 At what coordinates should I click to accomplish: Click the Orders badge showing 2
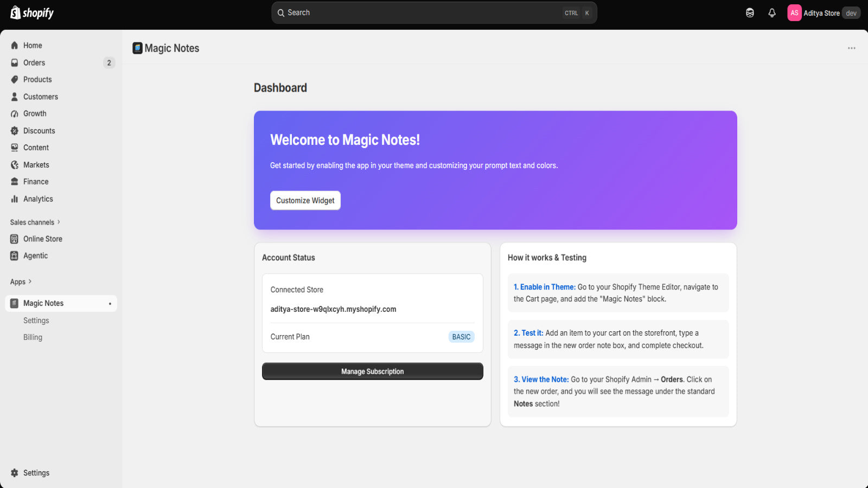pos(109,63)
